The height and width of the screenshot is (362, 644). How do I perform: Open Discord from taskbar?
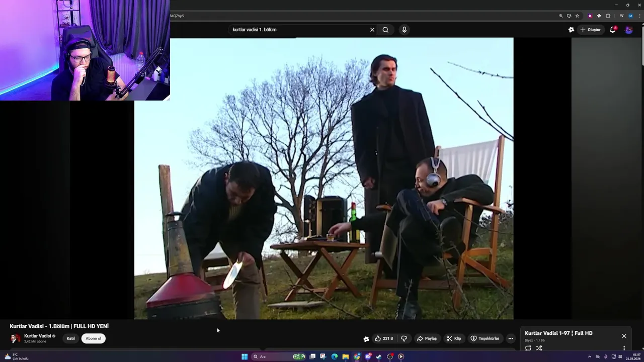[368, 356]
